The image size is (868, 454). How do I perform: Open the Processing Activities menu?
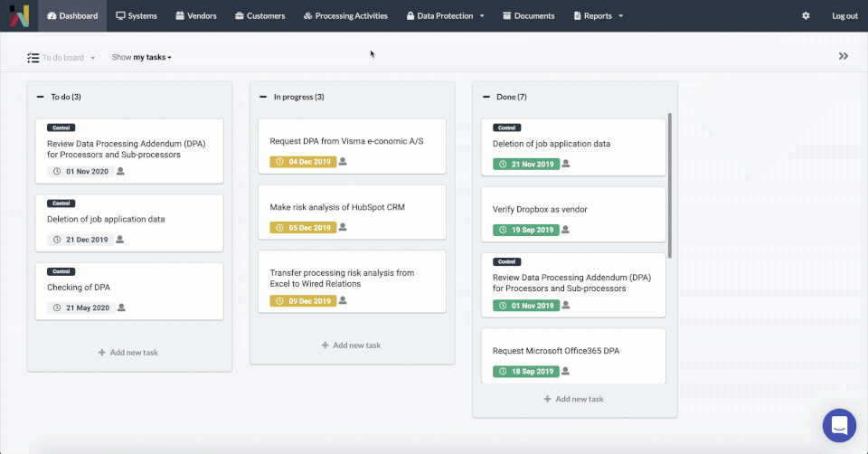[x=345, y=16]
